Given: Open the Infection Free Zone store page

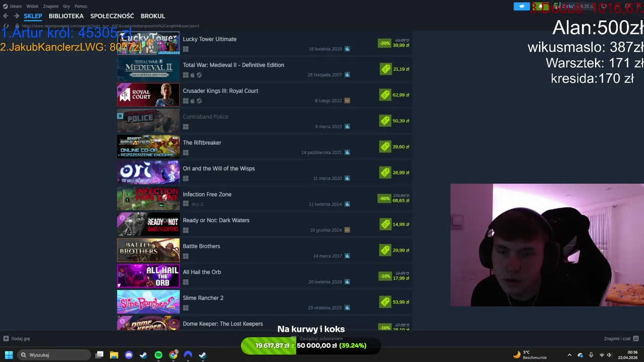Looking at the screenshot, I should click(265, 199).
